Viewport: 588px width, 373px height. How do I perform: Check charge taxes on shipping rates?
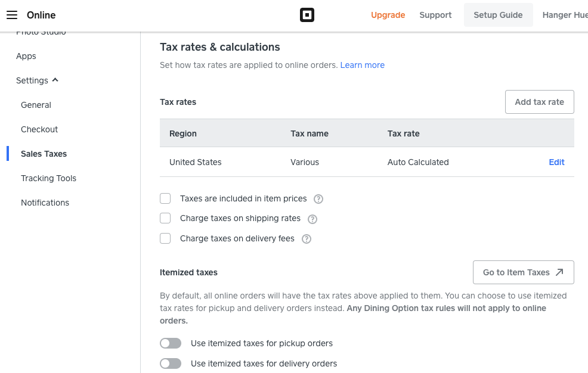[x=165, y=218]
